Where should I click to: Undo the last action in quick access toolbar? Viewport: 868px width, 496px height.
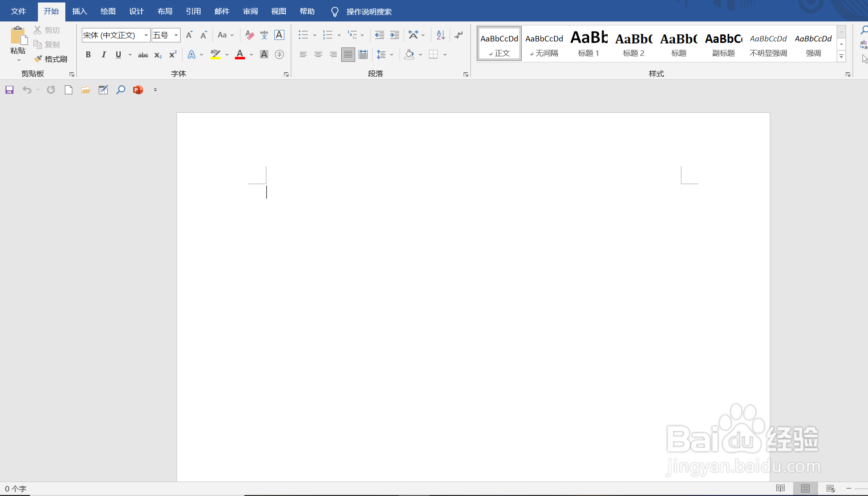point(27,90)
